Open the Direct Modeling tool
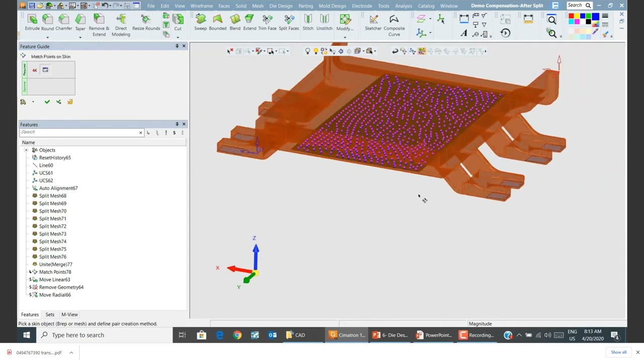Screen dimensions: 644x362 [x=121, y=25]
